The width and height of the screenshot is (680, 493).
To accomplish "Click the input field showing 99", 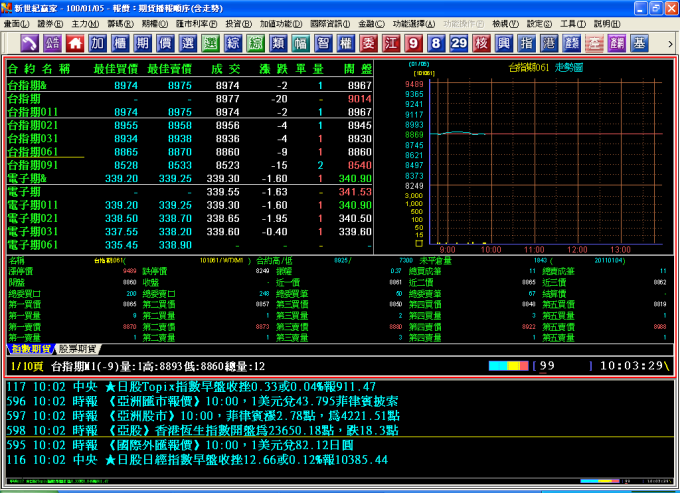I will click(x=564, y=366).
